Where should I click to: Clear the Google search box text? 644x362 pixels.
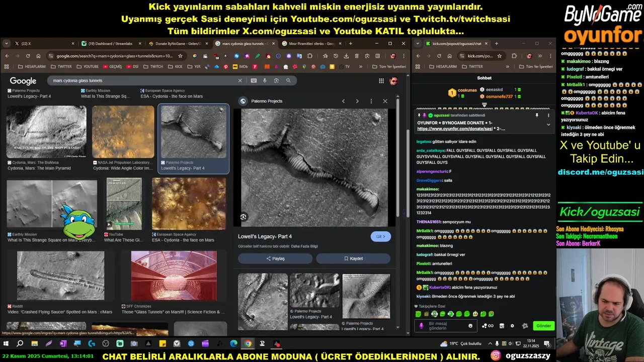[240, 80]
